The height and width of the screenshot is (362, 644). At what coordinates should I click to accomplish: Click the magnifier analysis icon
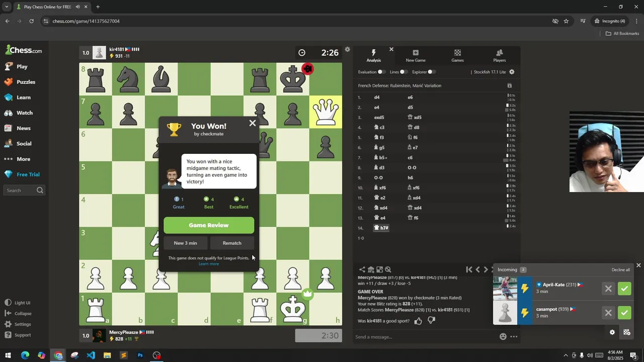pos(388,269)
